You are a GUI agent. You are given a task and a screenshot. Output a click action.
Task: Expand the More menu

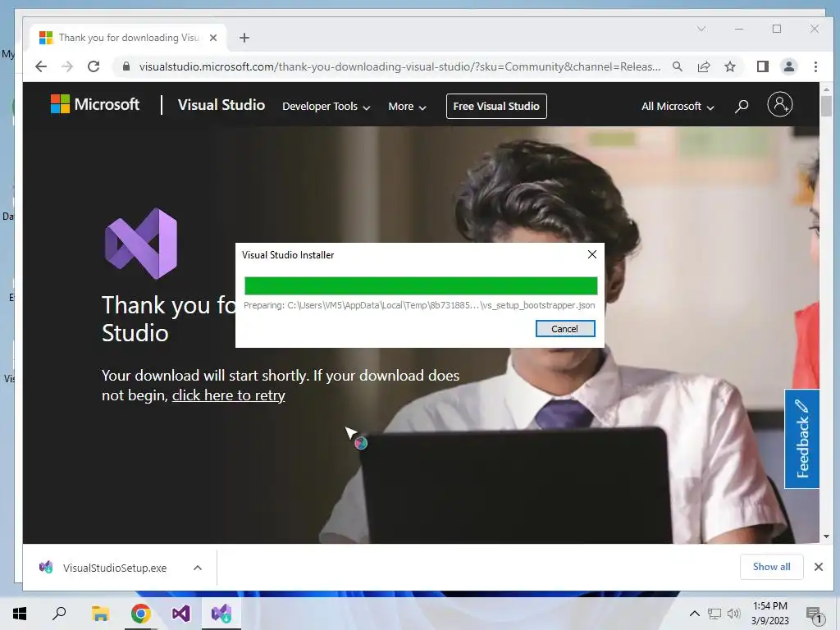pyautogui.click(x=407, y=106)
